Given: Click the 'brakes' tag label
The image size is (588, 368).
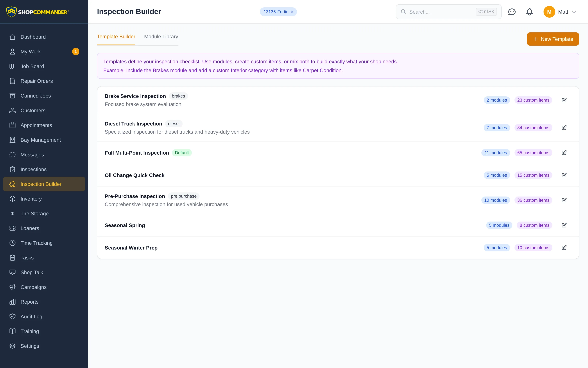Looking at the screenshot, I should 178,96.
